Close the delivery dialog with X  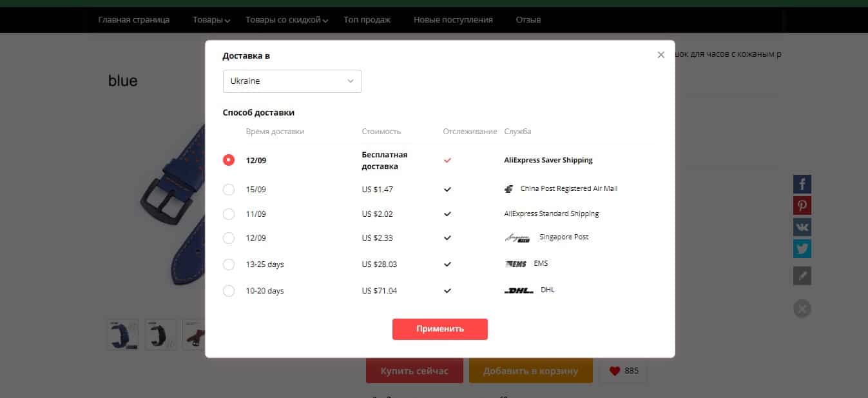click(x=661, y=55)
